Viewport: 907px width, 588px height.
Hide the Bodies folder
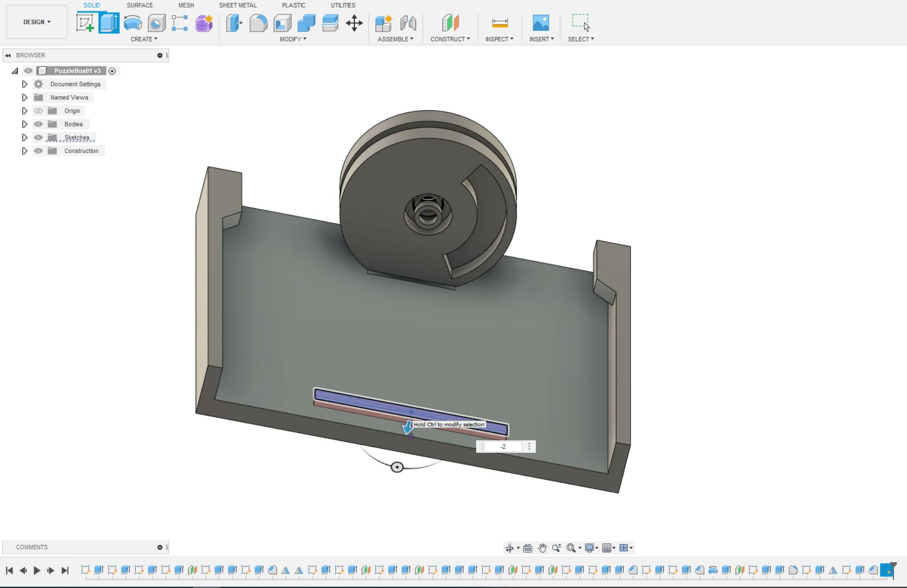pyautogui.click(x=38, y=124)
